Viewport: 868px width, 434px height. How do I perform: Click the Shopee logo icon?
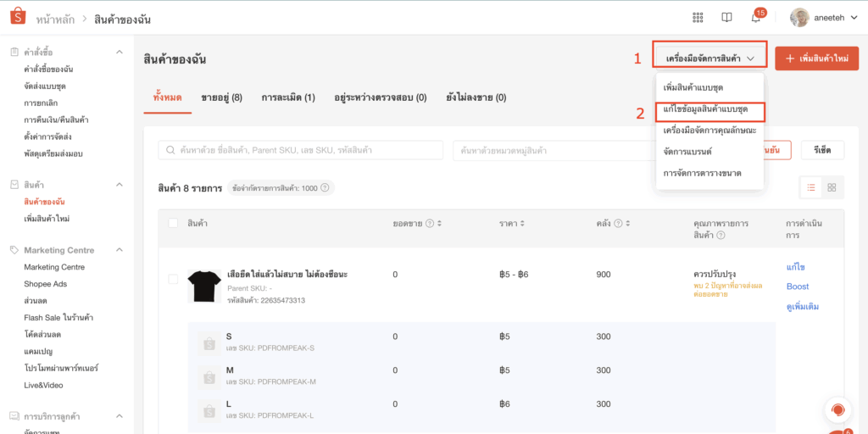coord(17,18)
